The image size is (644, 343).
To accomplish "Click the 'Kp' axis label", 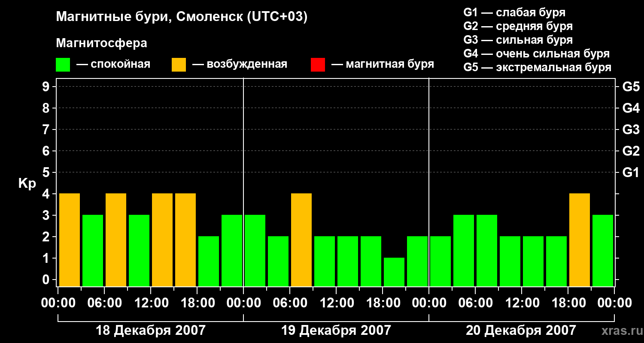I will click(27, 183).
